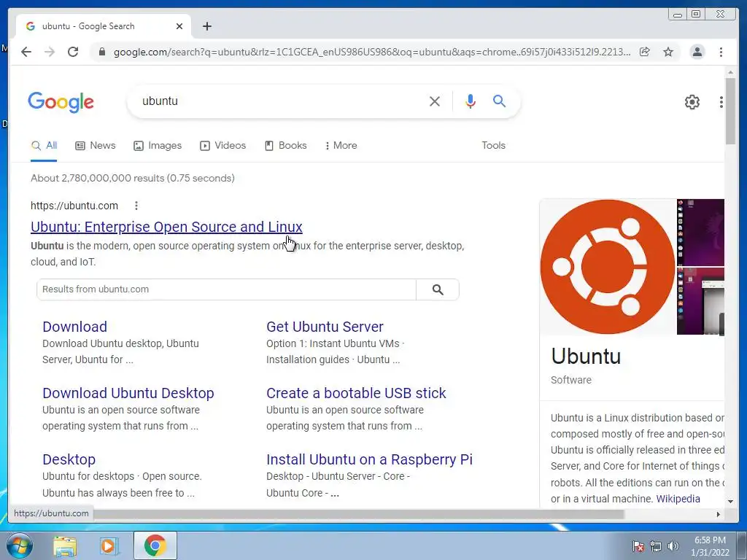747x560 pixels.
Task: Click the top Ubuntu desktop screenshot thumbnail
Action: point(700,233)
